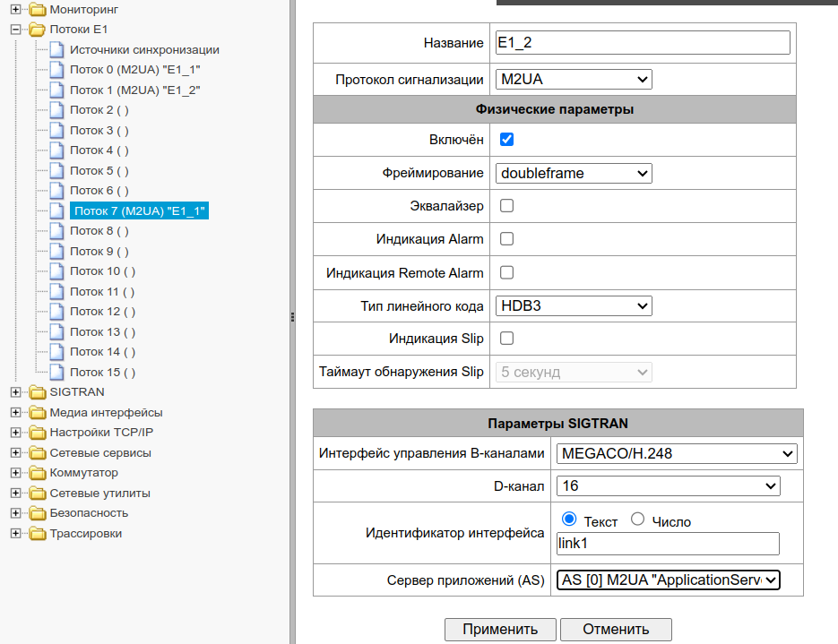The height and width of the screenshot is (644, 838).
Task: Click the Безопасность folder icon
Action: coord(37,513)
